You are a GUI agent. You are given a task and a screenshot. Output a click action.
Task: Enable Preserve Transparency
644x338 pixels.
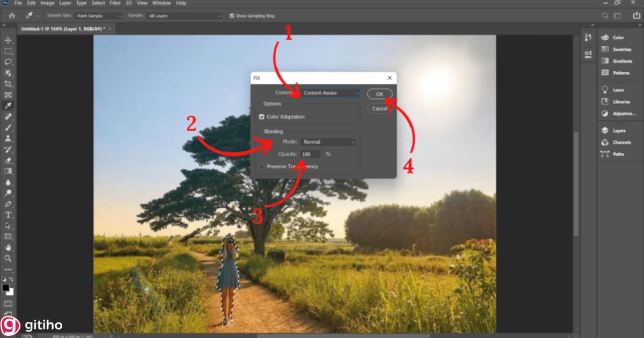pos(261,166)
